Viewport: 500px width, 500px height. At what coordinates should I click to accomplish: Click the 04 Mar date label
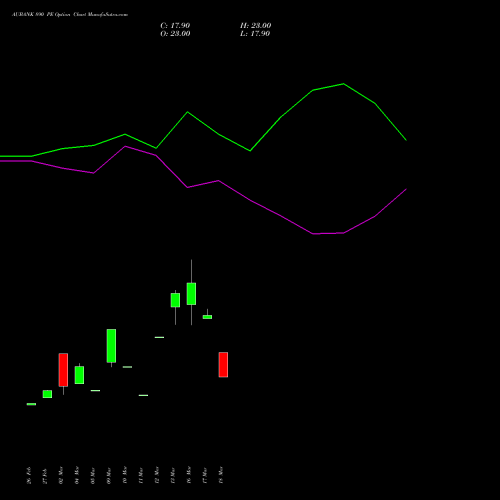[x=77, y=475]
